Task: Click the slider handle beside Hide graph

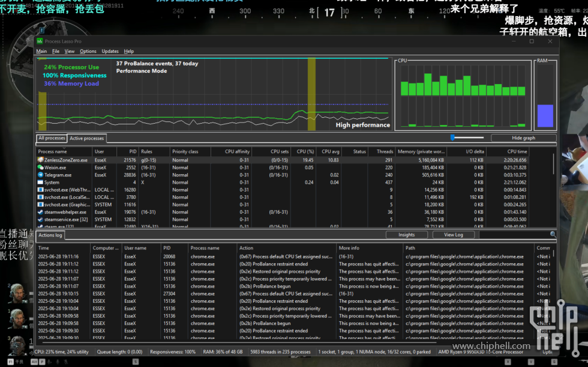Action: click(x=452, y=138)
